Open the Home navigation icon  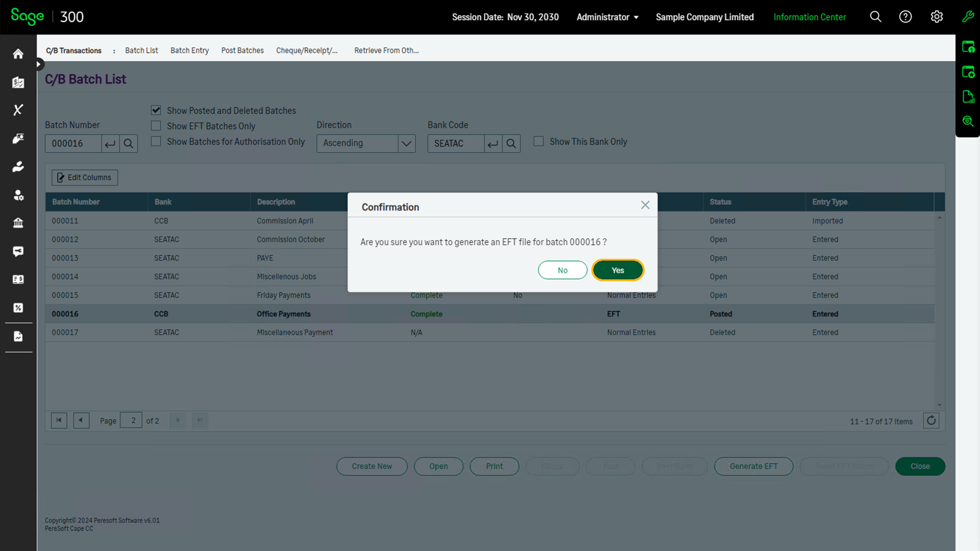pyautogui.click(x=18, y=54)
